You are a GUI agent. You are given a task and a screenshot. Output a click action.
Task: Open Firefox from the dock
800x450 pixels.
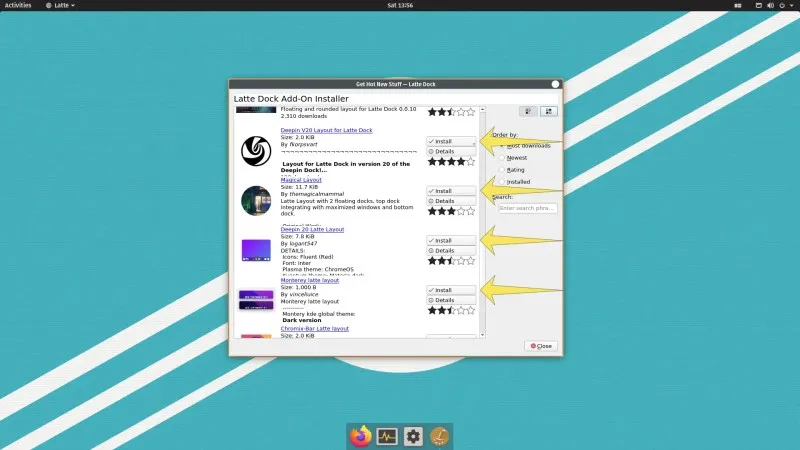pos(361,436)
